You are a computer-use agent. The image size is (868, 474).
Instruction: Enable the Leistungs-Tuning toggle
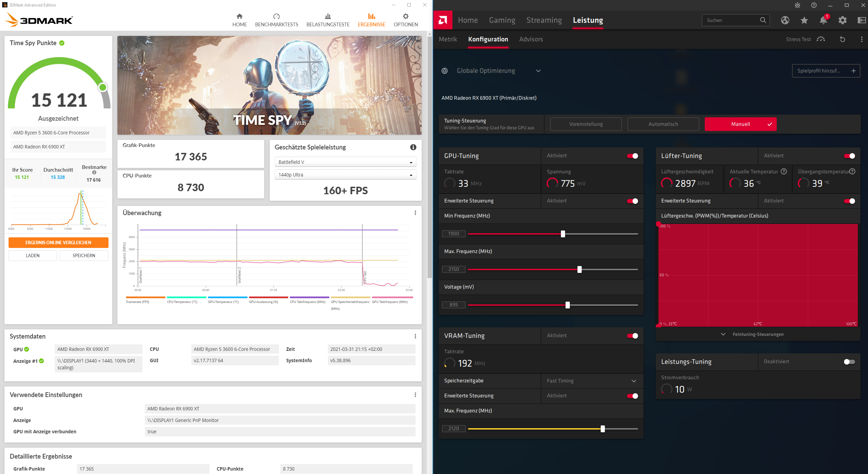(x=849, y=362)
